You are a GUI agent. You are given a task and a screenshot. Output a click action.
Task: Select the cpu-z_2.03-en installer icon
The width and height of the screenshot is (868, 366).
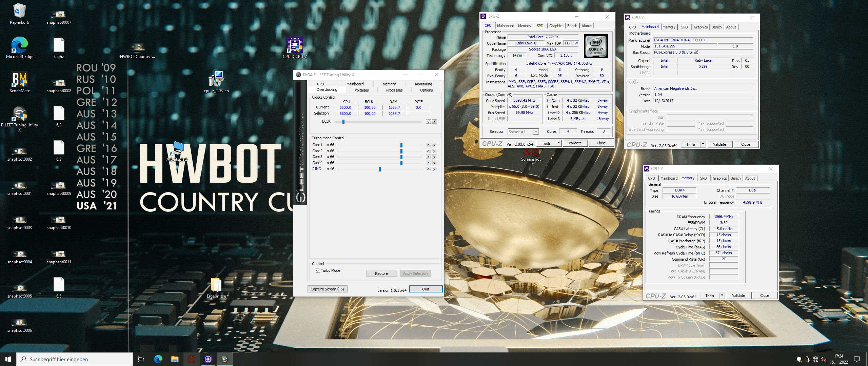click(216, 82)
